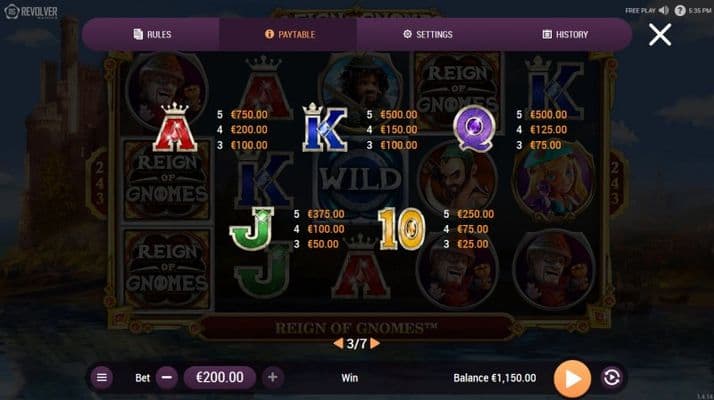Screen dimensions: 714x400
Task: Click the purple Queen symbol icon
Action: (x=474, y=128)
